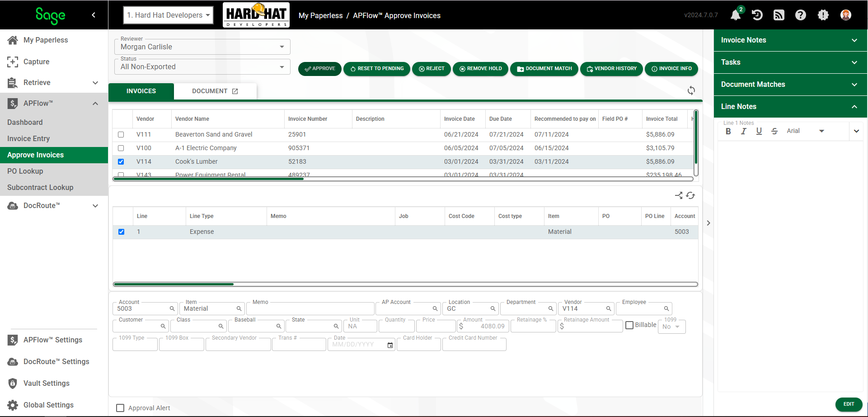Click the VENDOR HISTORY button
This screenshot has width=868, height=417.
coord(611,69)
